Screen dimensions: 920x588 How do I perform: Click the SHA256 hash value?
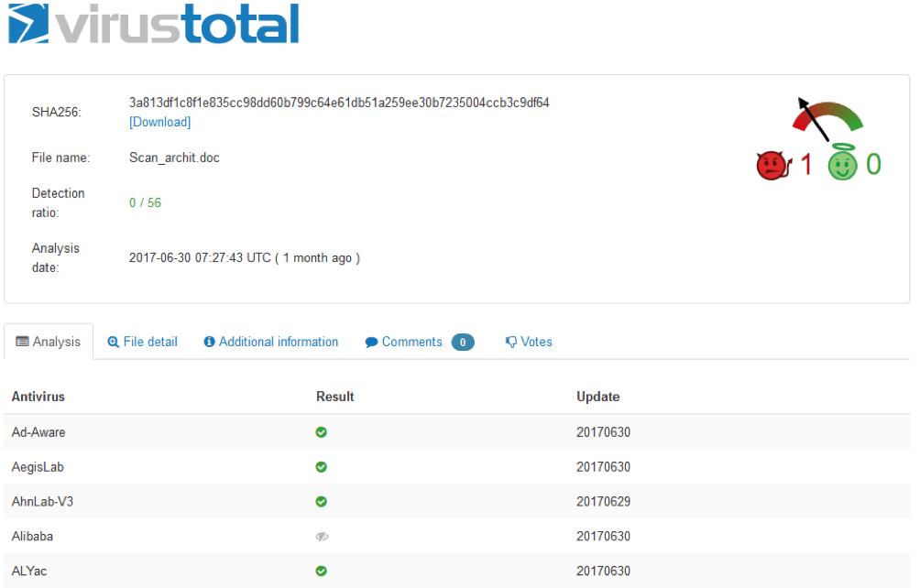339,103
